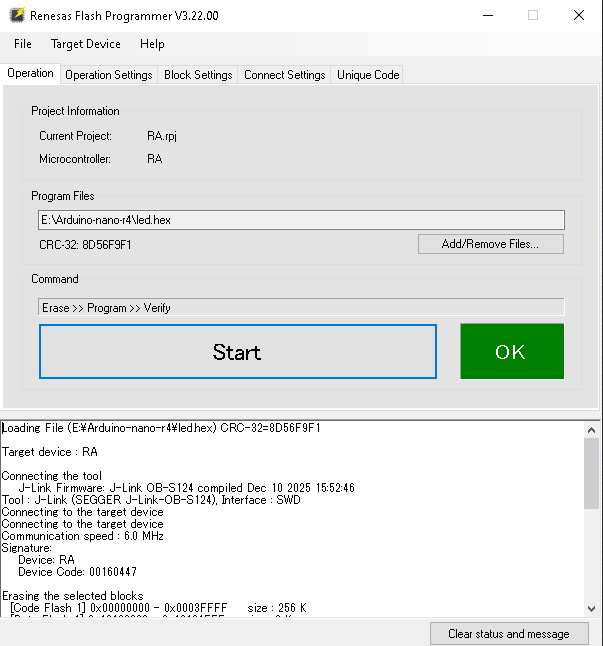The image size is (603, 646).
Task: Click the log scrollbar thumb
Action: 591,473
